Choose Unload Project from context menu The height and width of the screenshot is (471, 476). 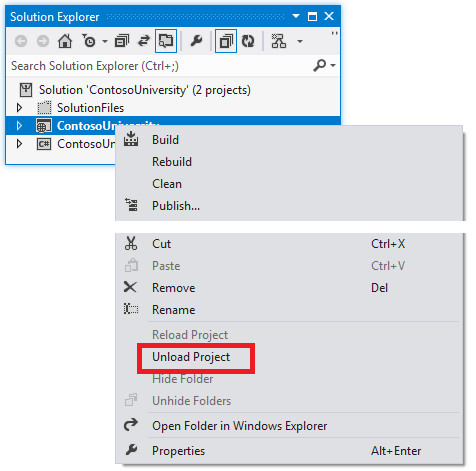191,357
